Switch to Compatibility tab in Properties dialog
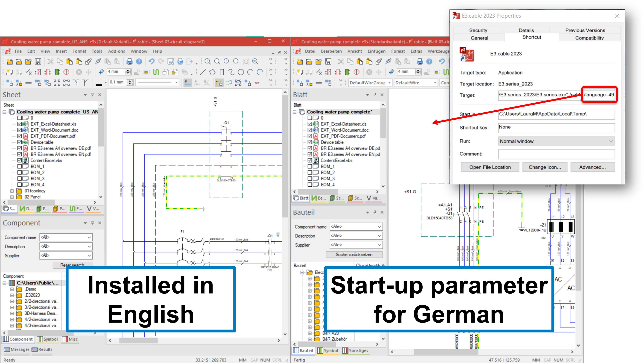 (x=589, y=38)
